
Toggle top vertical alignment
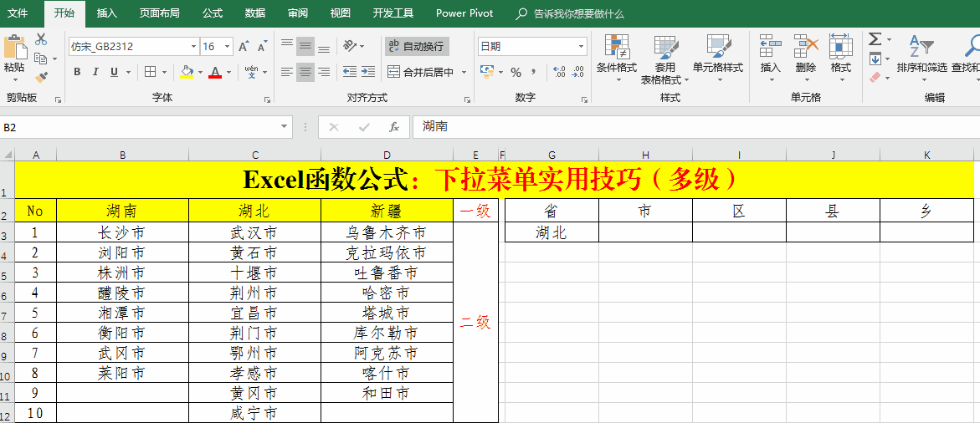[287, 45]
